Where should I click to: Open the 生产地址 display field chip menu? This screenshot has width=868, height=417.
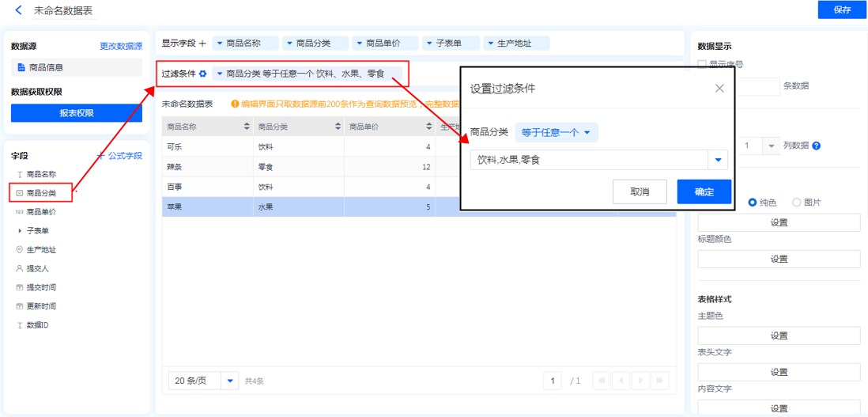[516, 44]
